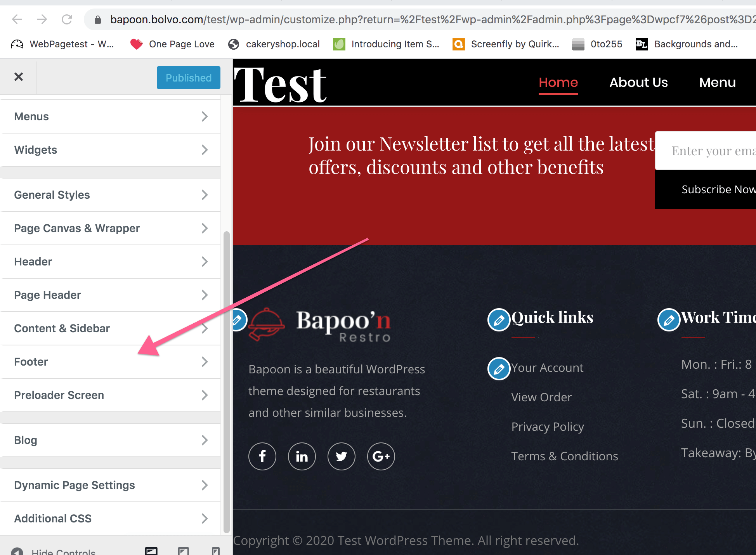Image resolution: width=756 pixels, height=555 pixels.
Task: Click the Facebook social icon in footer
Action: 262,456
